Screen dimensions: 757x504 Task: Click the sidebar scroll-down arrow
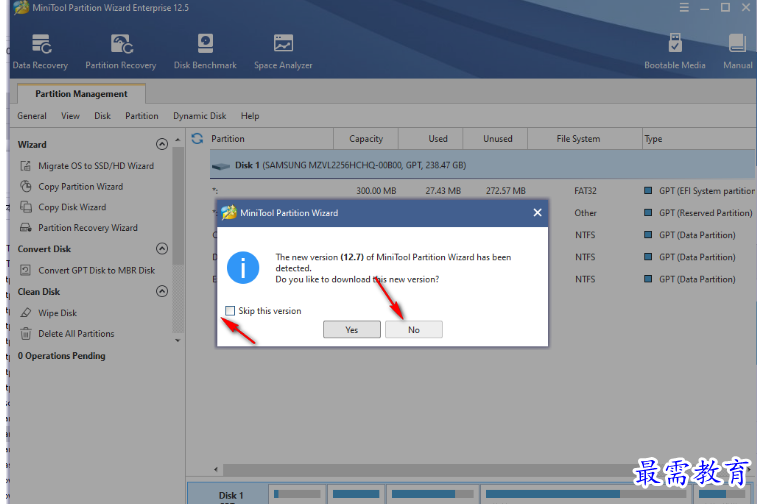point(178,341)
